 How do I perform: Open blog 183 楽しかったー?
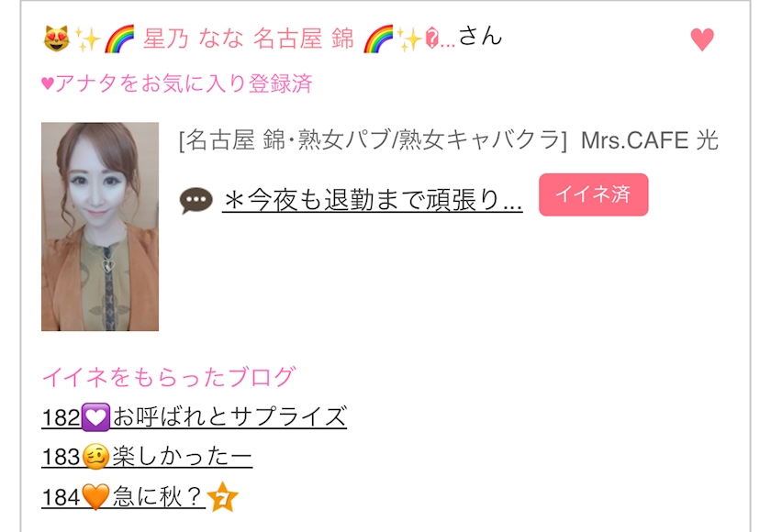pyautogui.click(x=147, y=457)
